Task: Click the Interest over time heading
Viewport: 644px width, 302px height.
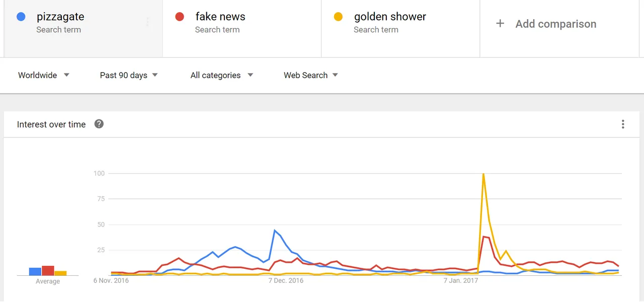Action: (51, 124)
